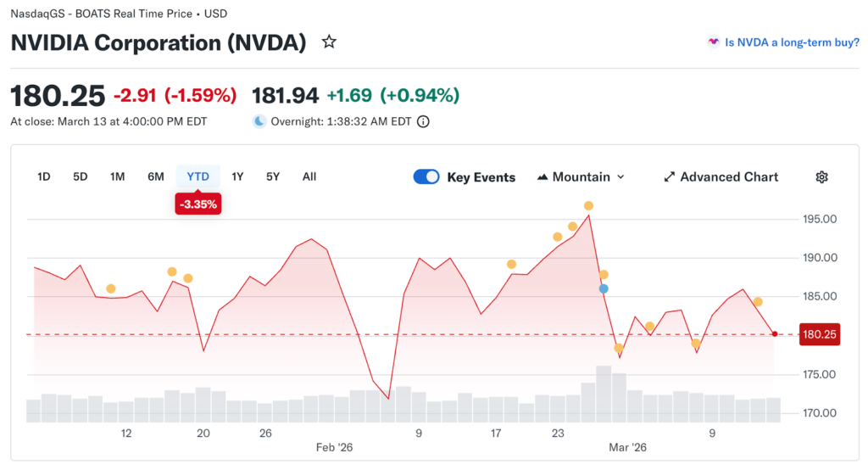Click the blue key event dot
868x470 pixels.
(604, 288)
